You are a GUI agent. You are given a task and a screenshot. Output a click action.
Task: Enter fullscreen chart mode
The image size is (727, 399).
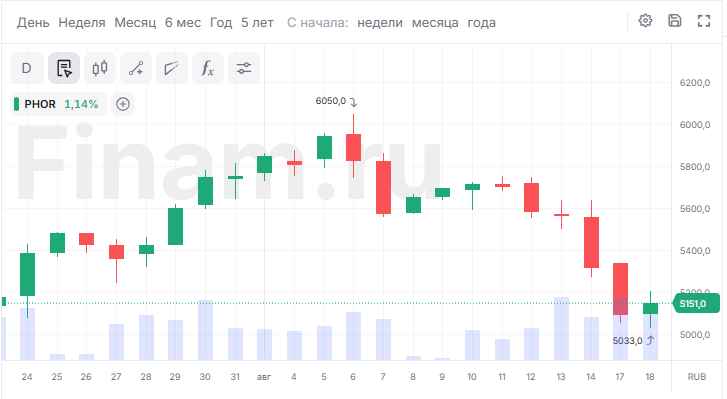click(x=704, y=21)
